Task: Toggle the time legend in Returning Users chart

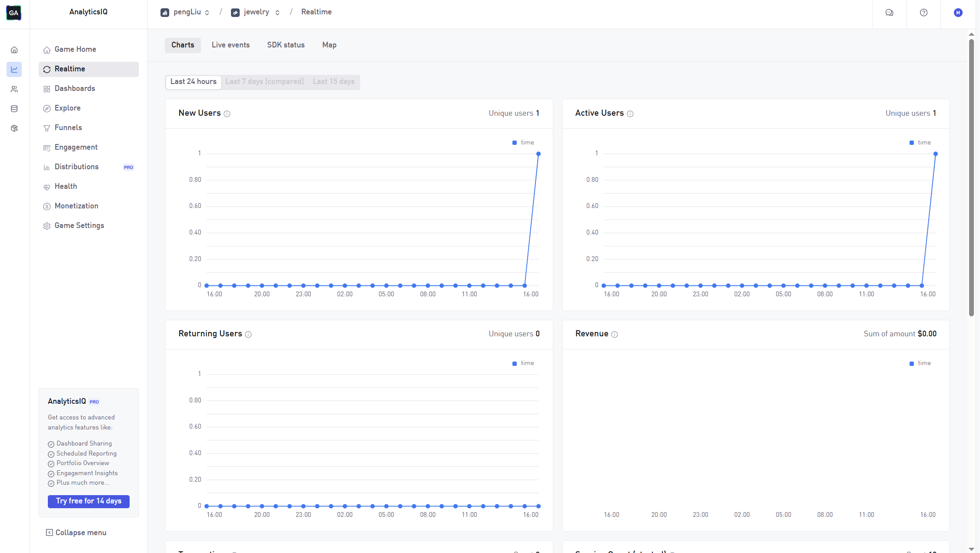Action: click(523, 363)
